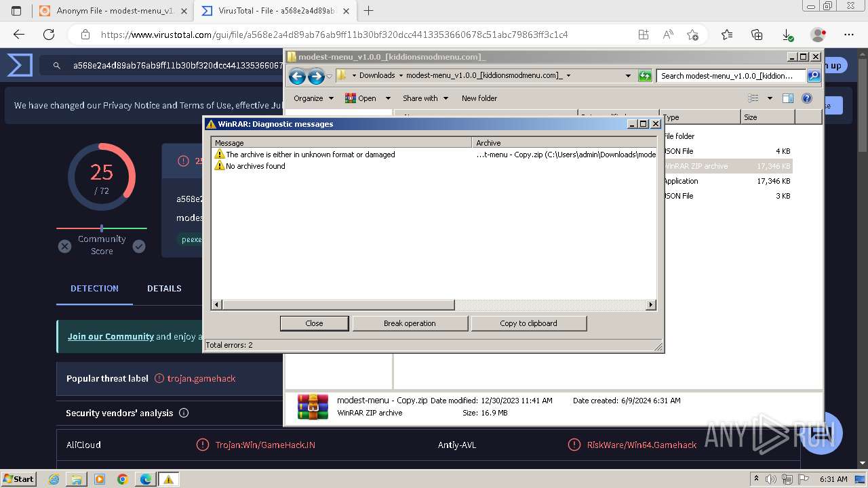
Task: Toggle Read aloud icon in address bar
Action: 668,35
